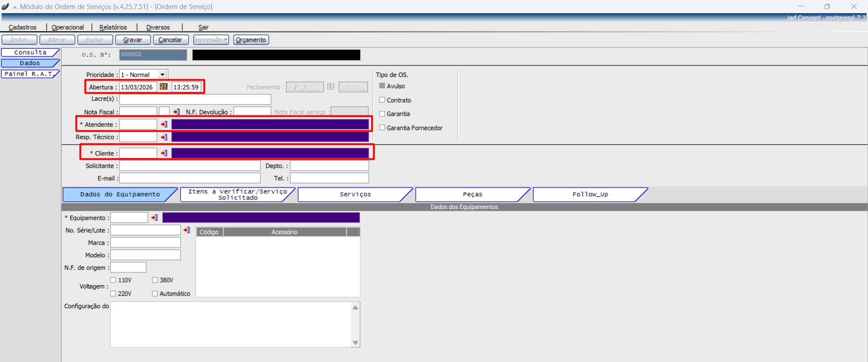This screenshot has width=868, height=362.
Task: Open the Impressão dropdown button
Action: pyautogui.click(x=211, y=40)
